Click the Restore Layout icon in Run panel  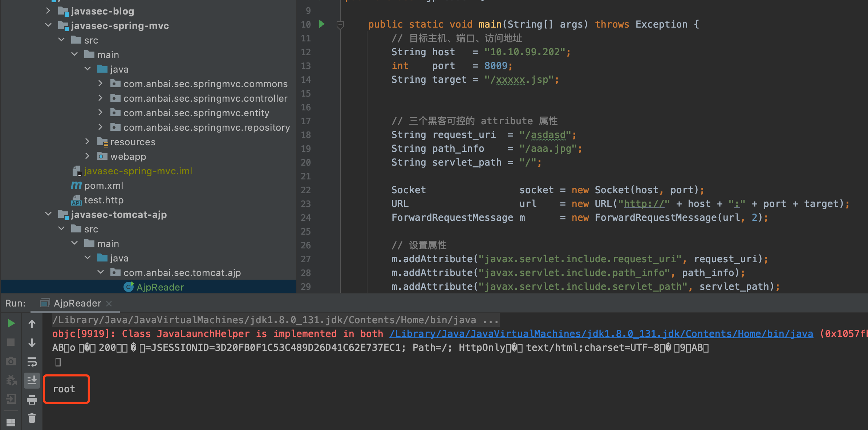pos(11,422)
